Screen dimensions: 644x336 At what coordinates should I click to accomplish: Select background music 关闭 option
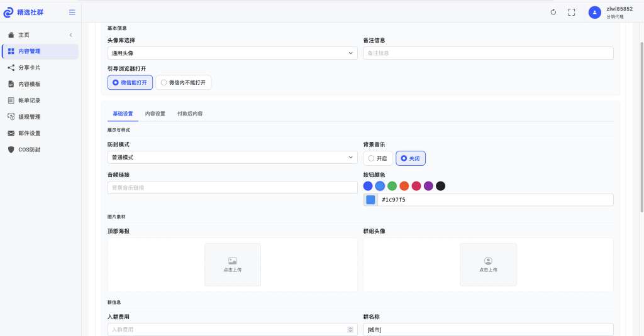pos(411,158)
